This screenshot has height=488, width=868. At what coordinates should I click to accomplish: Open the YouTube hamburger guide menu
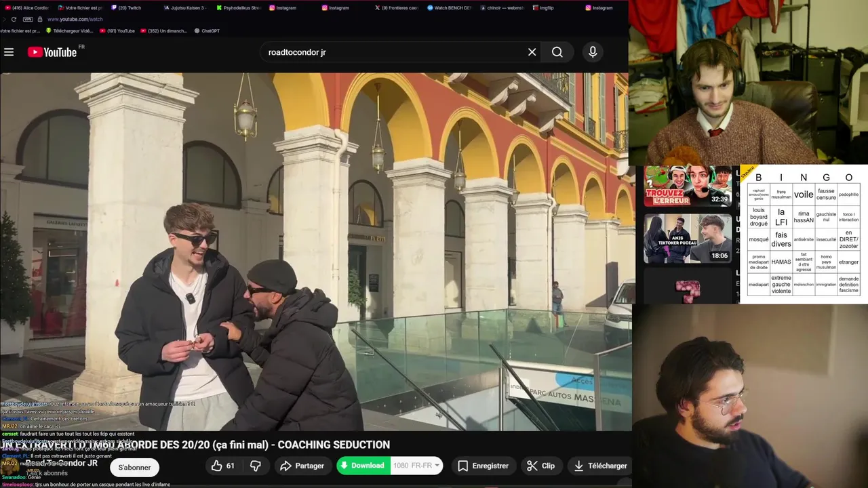[x=9, y=52]
